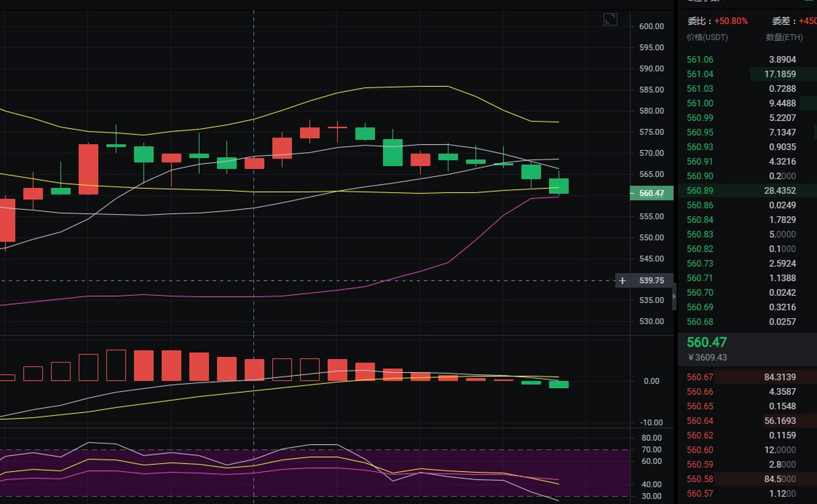Select ask price 560.95 row
This screenshot has height=504, width=817.
tap(747, 132)
